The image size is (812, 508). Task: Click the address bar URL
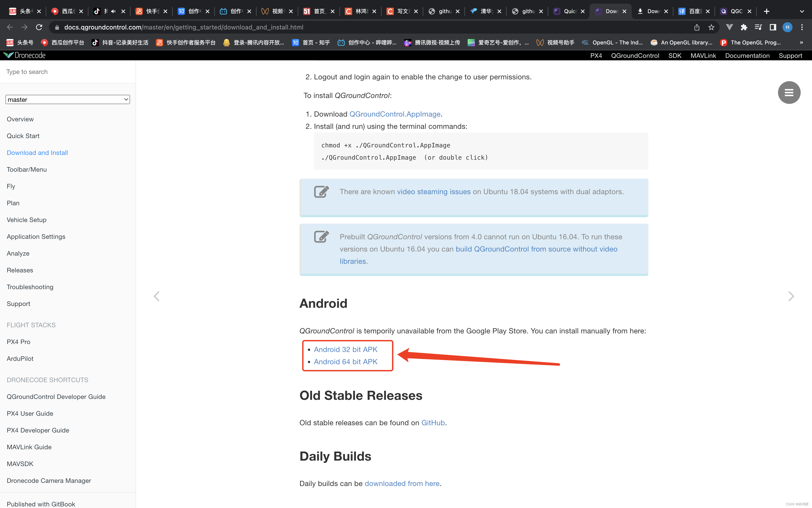point(184,27)
